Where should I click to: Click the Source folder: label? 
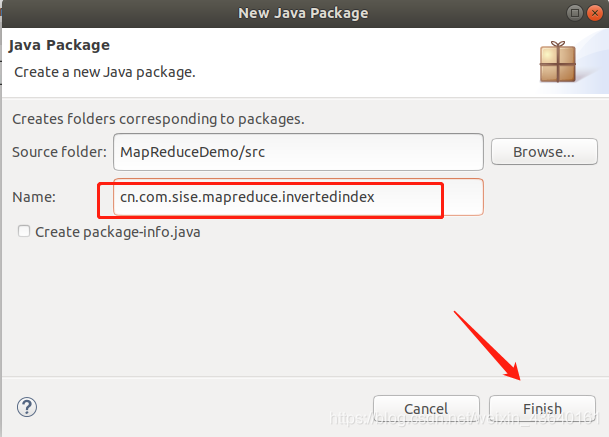59,152
